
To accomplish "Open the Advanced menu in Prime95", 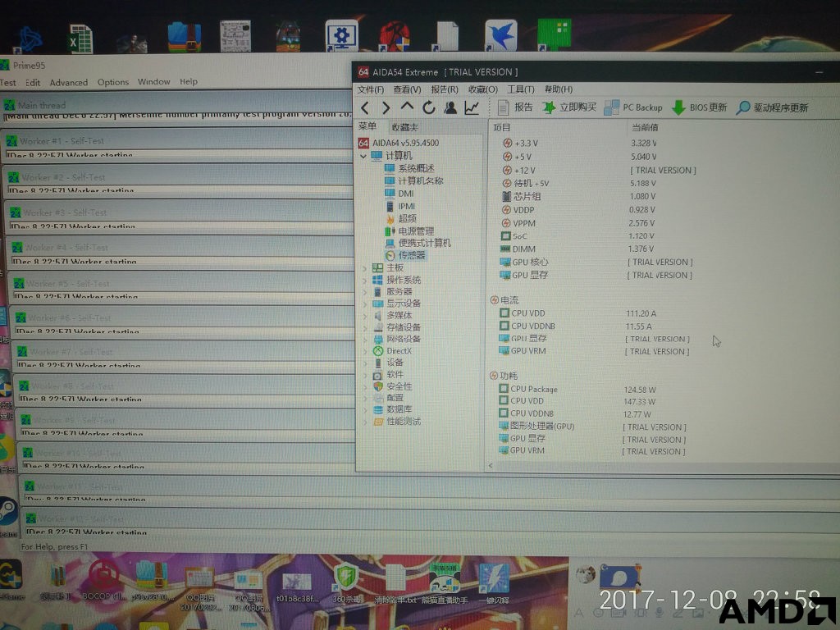I will coord(69,83).
